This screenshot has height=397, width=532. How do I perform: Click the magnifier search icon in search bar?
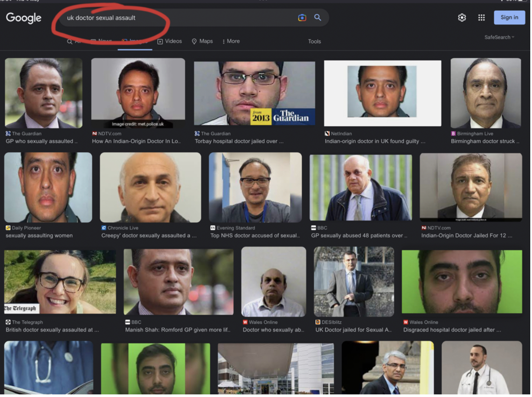pyautogui.click(x=318, y=17)
